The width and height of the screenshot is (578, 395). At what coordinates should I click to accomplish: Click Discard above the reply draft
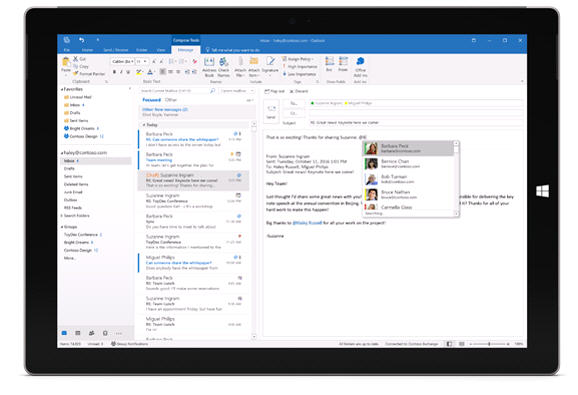pos(299,91)
